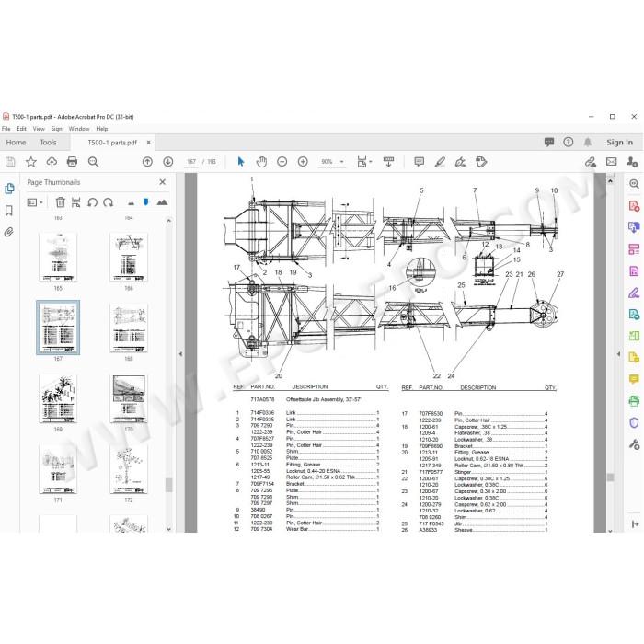Click the document vertical scrollbar handle
Screen dimensions: 644x644
610,477
